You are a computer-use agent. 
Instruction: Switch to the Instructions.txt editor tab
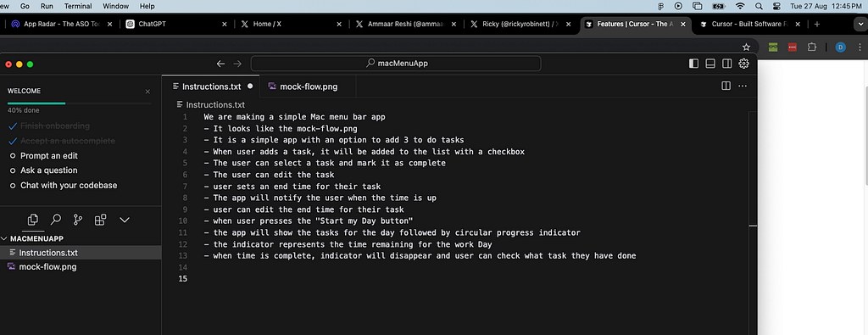(210, 87)
